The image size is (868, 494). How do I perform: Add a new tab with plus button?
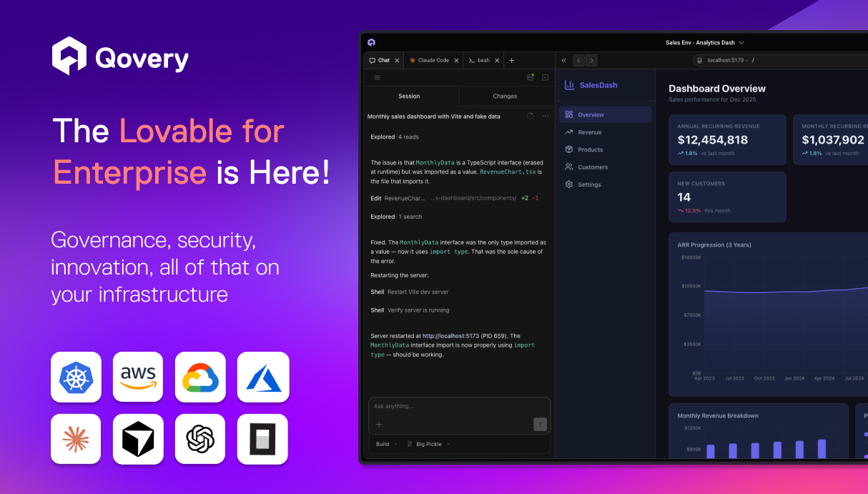(x=511, y=61)
